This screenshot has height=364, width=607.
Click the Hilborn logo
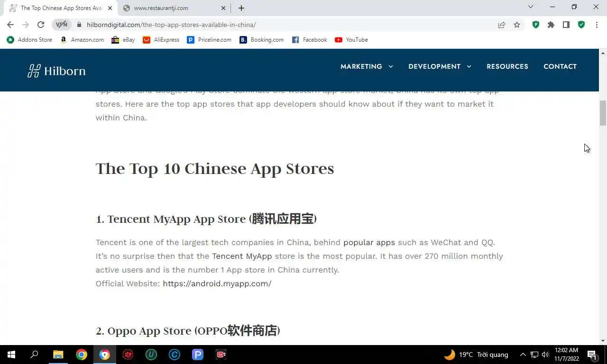[x=56, y=71]
